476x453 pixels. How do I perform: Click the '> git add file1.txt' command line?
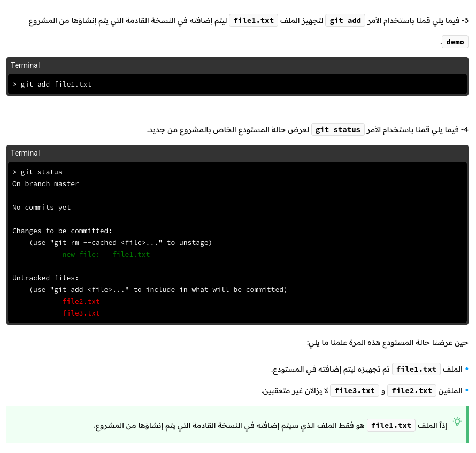pyautogui.click(x=52, y=85)
